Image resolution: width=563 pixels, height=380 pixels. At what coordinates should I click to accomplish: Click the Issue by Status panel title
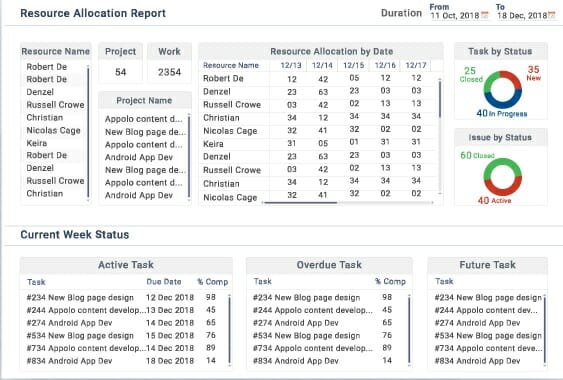pyautogui.click(x=500, y=138)
